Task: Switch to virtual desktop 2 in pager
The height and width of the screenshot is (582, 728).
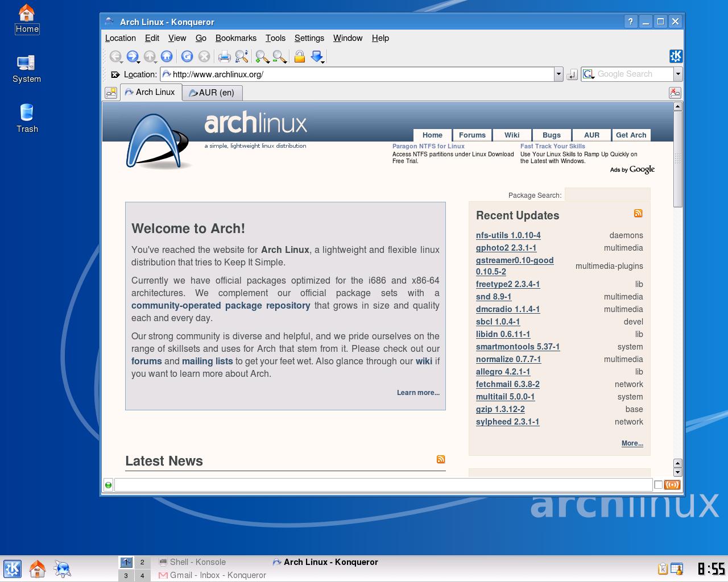Action: [142, 562]
